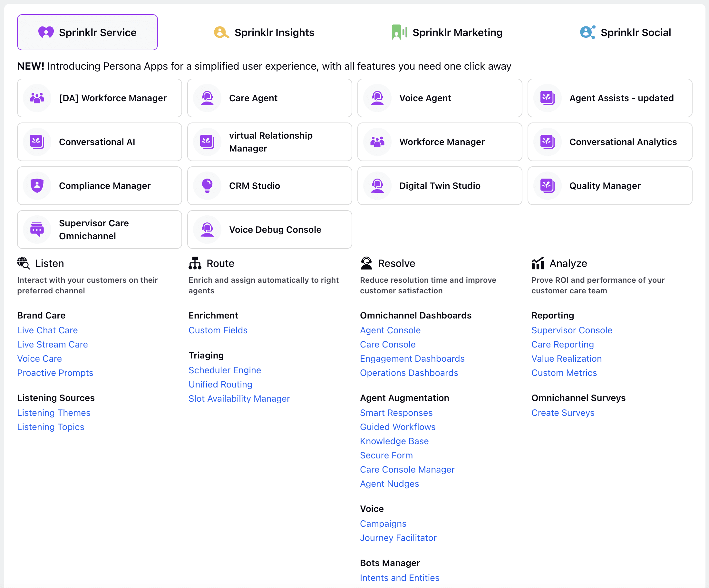This screenshot has width=709, height=588.
Task: Click the CRM Studio lightbulb icon
Action: click(207, 186)
